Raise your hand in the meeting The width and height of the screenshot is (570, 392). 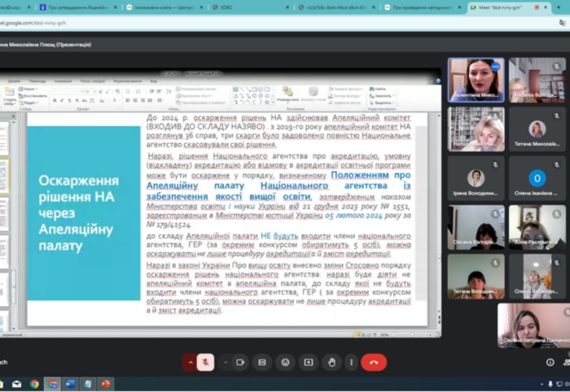[331, 362]
